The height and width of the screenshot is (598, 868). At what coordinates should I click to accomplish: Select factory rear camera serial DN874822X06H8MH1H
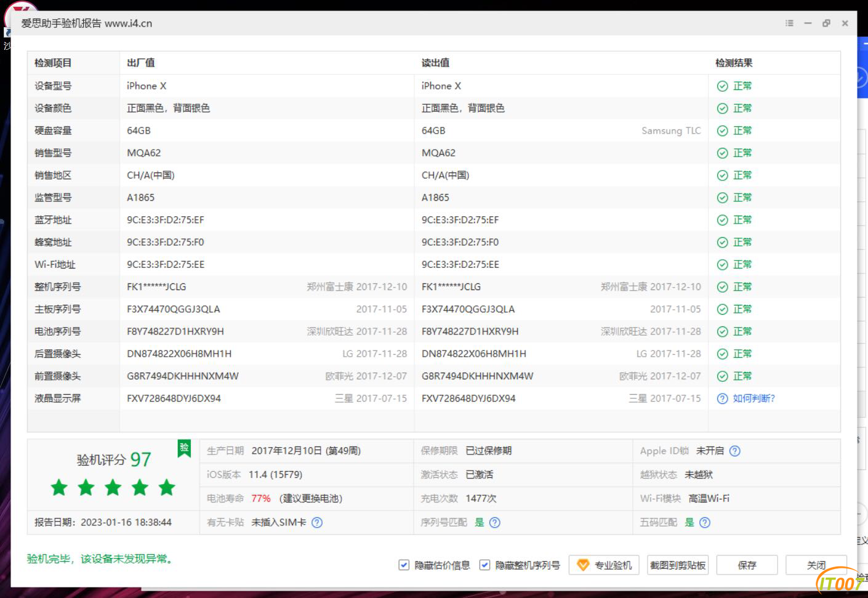tap(179, 354)
